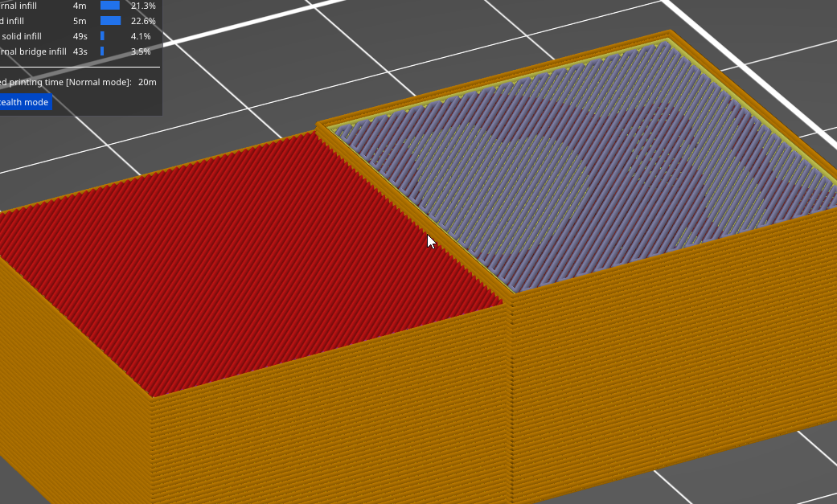Viewport: 837px width, 504px height.
Task: Click the "20m" estimated print time
Action: [x=147, y=82]
